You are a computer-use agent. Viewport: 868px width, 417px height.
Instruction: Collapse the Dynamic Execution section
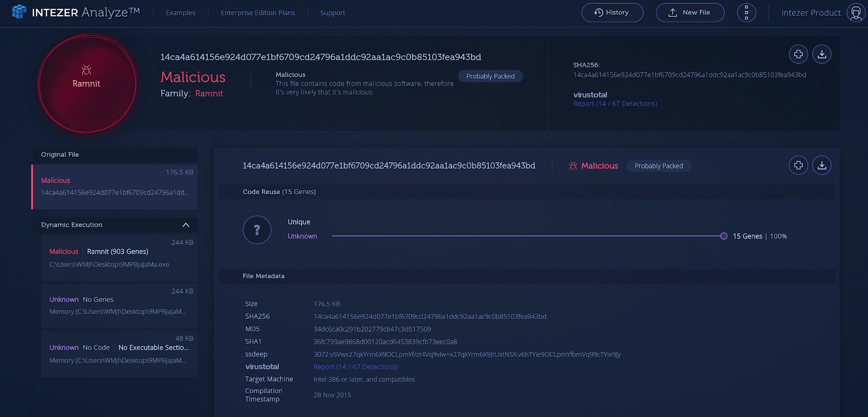tap(186, 225)
